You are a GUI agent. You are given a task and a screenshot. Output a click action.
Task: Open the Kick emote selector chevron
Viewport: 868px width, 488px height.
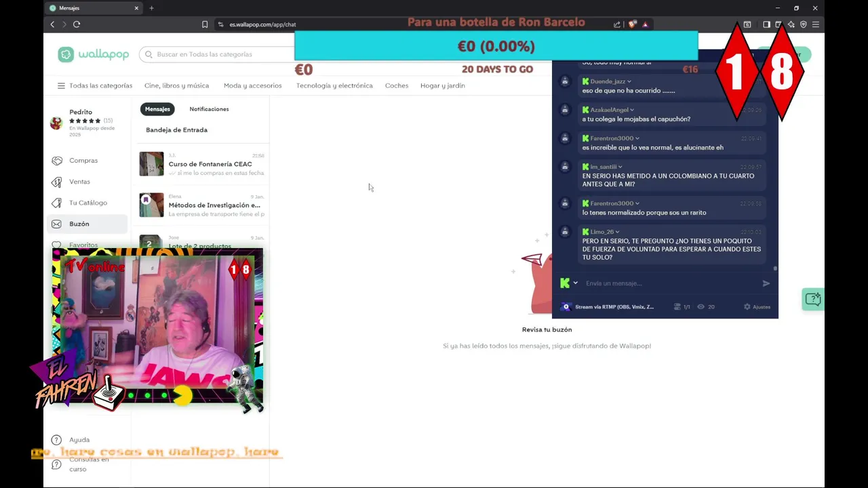click(576, 283)
